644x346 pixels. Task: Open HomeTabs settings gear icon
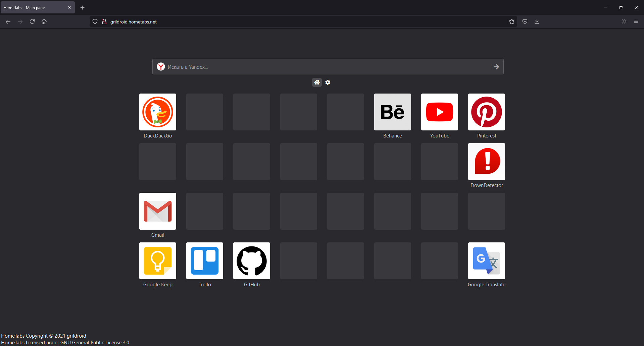coord(328,82)
